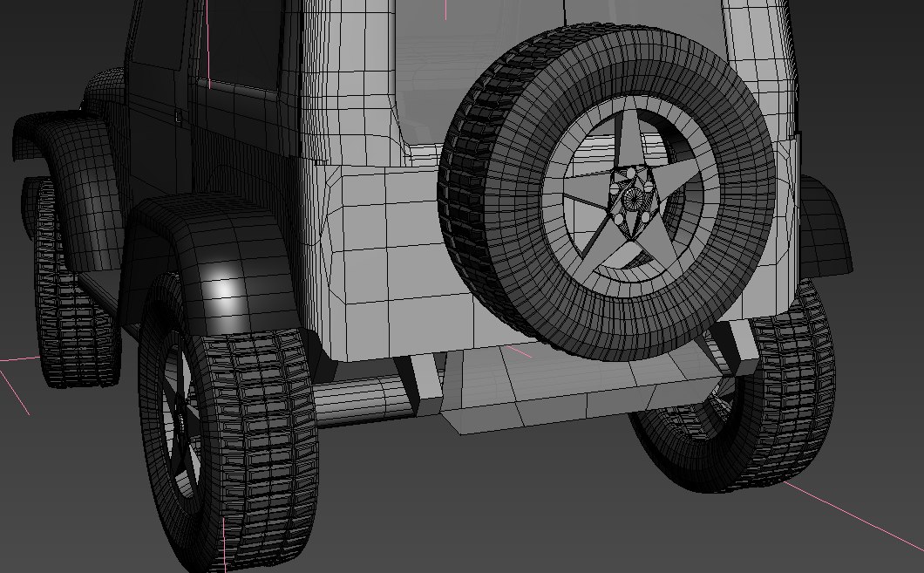
Task: Click the left bumper mounting bracket
Action: (x=426, y=384)
